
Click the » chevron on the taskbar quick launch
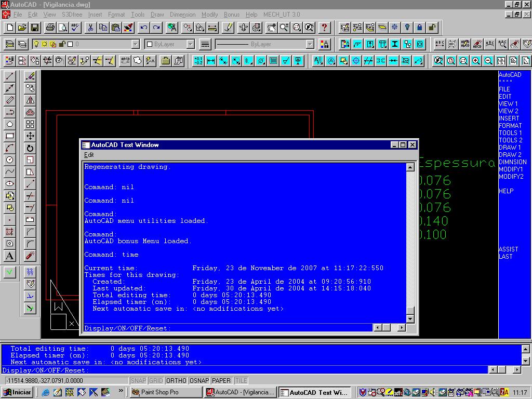click(x=121, y=391)
